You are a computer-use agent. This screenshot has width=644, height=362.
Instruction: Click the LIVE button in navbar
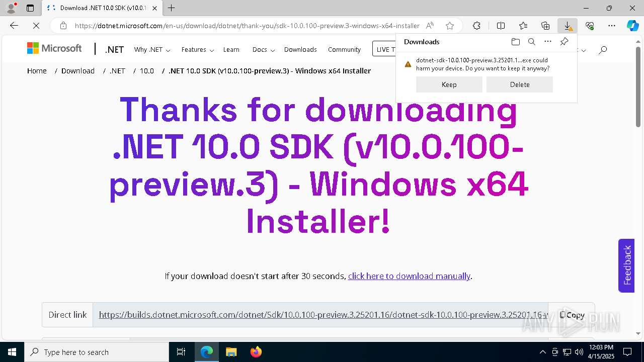pos(384,49)
